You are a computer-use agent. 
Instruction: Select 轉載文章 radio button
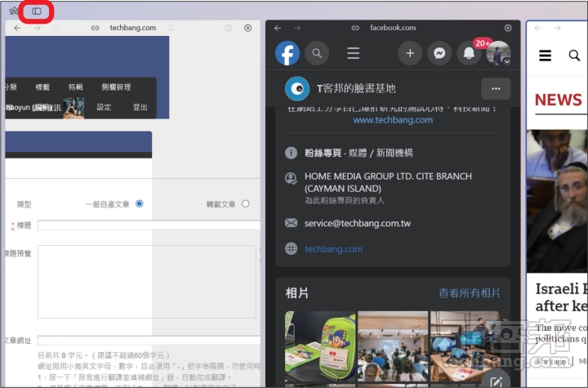246,203
